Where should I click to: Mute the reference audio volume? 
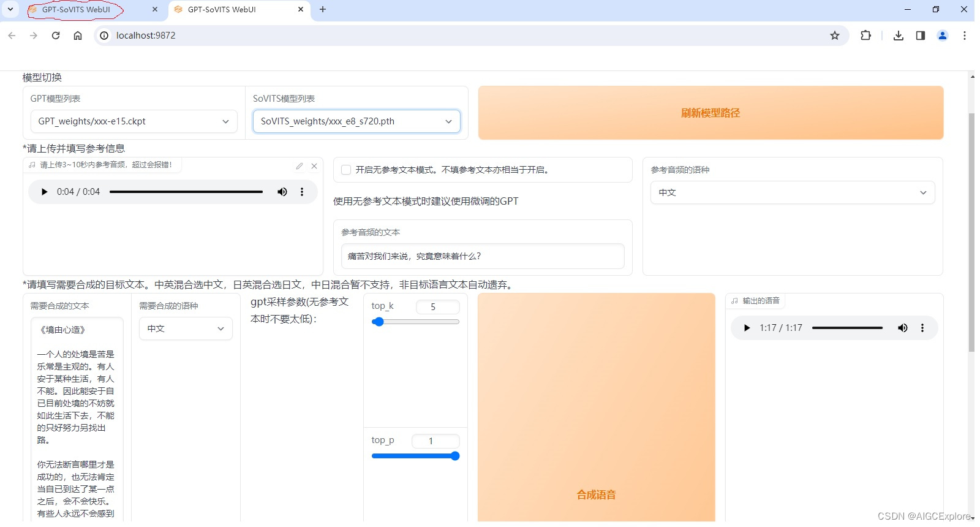click(282, 192)
